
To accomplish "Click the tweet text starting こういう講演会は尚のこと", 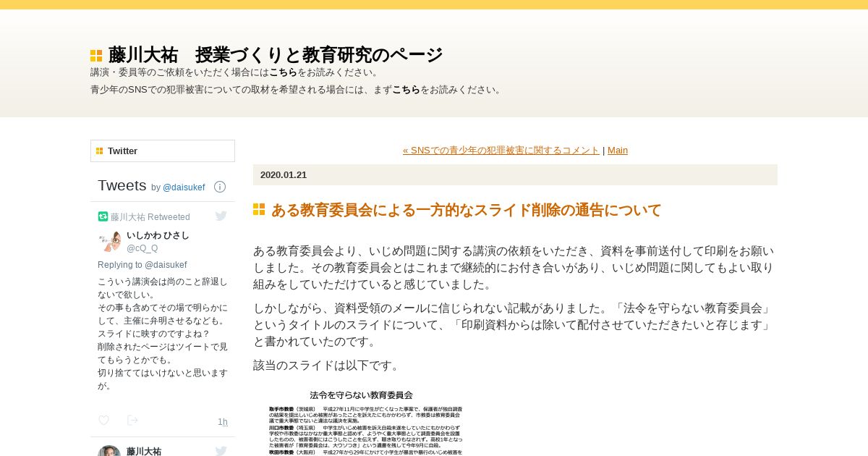I will click(163, 334).
